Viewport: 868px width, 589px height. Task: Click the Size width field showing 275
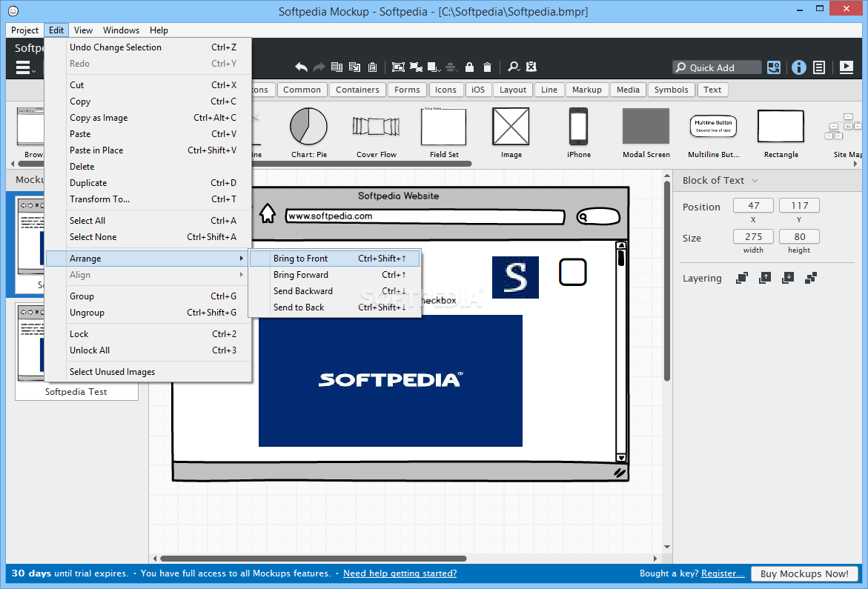pyautogui.click(x=753, y=236)
